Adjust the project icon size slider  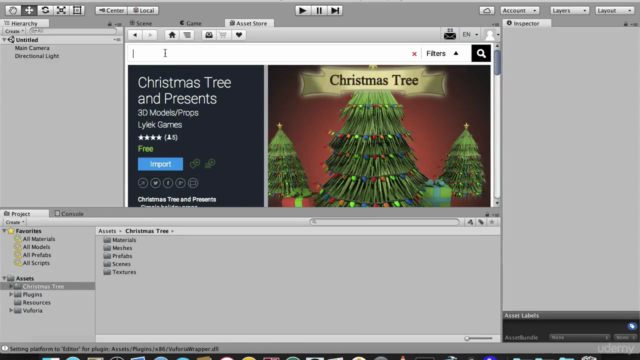[478, 338]
